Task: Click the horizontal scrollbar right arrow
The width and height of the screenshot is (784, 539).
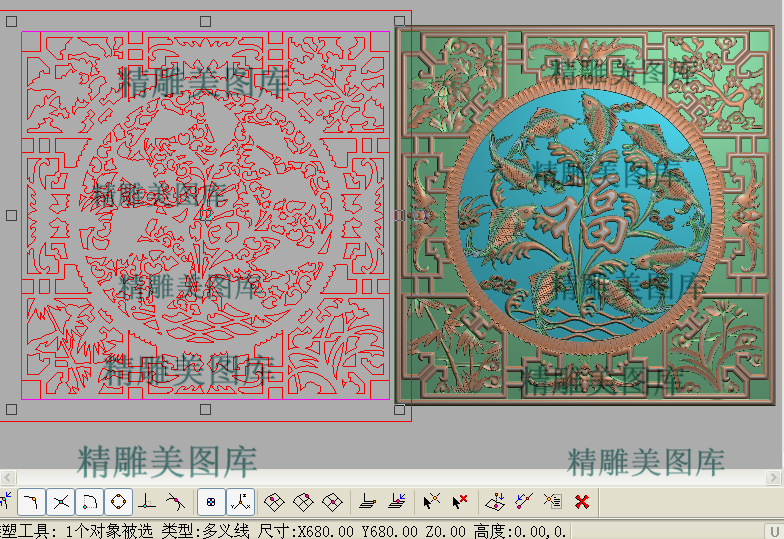Action: (x=773, y=478)
